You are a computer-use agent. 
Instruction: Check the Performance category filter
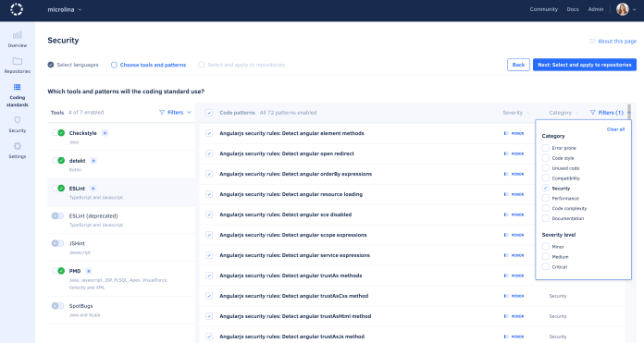click(545, 198)
